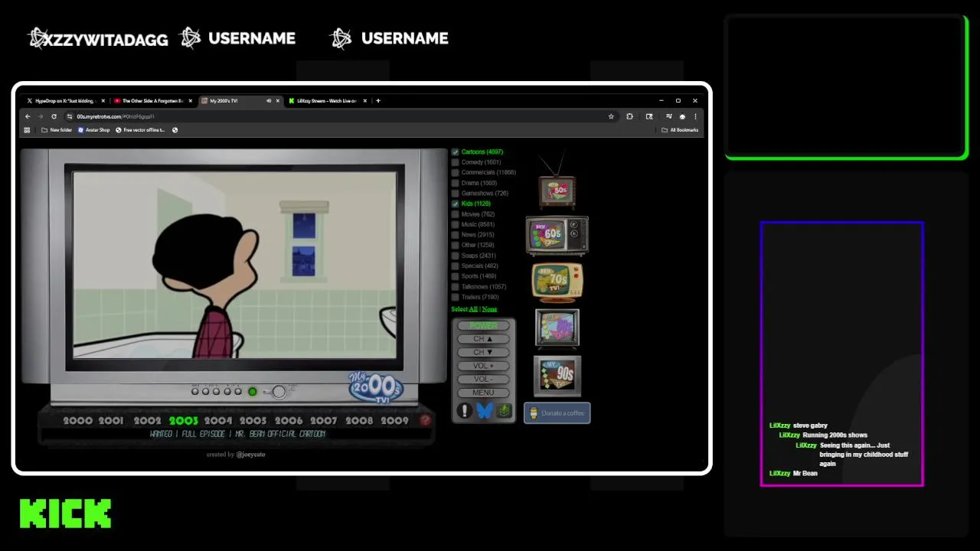Open the remote MENU button
The image size is (980, 551).
click(x=483, y=393)
